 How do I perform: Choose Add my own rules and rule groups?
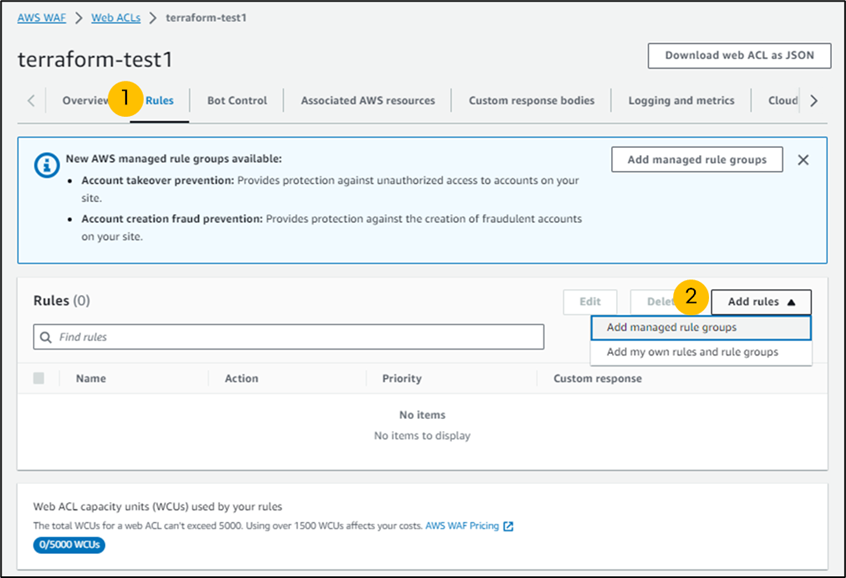pyautogui.click(x=701, y=352)
